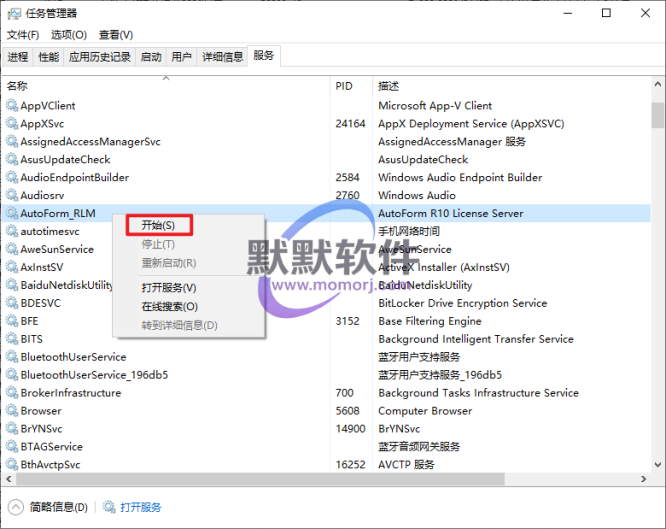Viewport: 666px width, 529px height.
Task: Sort services by the PID column header
Action: 344,87
